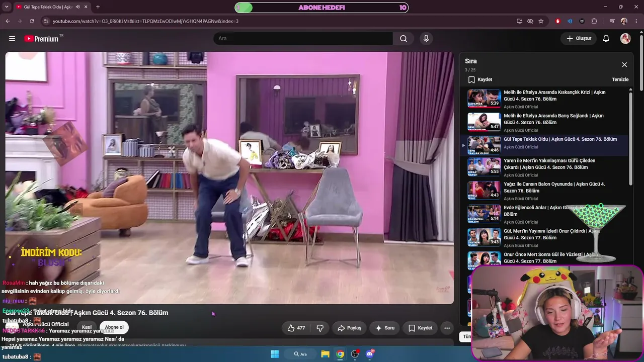
Task: Clear the queue with Temizle
Action: click(x=620, y=79)
